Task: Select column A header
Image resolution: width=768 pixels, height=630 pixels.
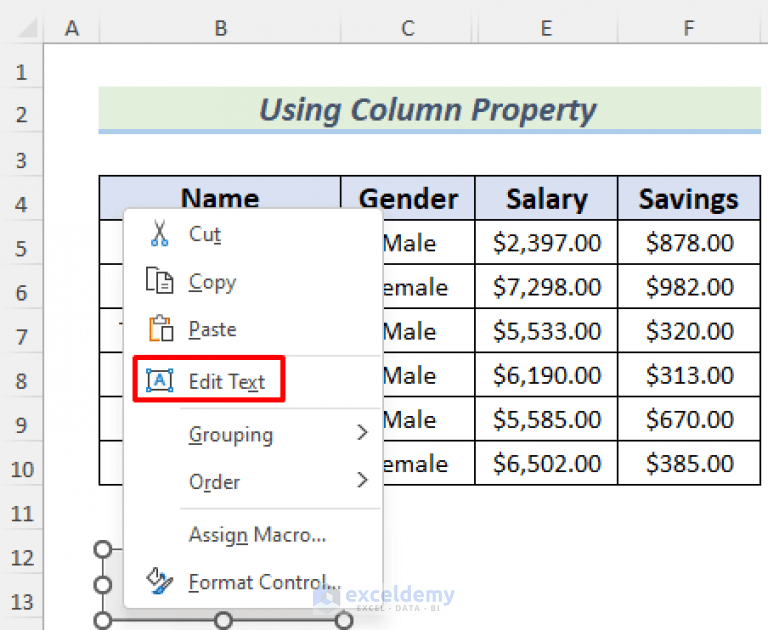Action: [72, 27]
